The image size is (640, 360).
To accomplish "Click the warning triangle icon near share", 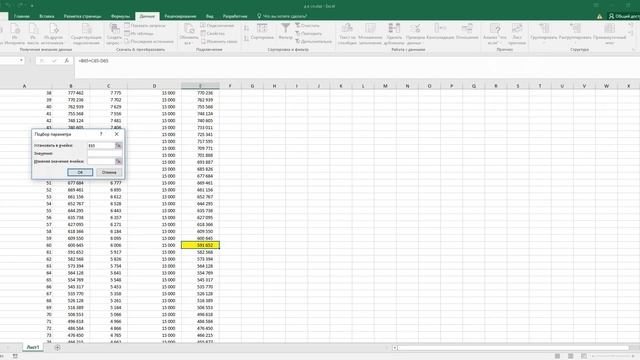I will [599, 16].
